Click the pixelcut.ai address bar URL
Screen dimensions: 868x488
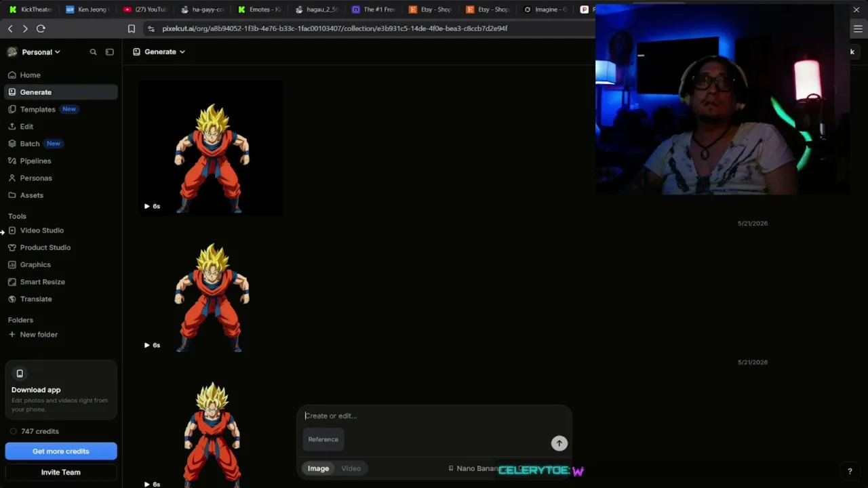(x=335, y=28)
